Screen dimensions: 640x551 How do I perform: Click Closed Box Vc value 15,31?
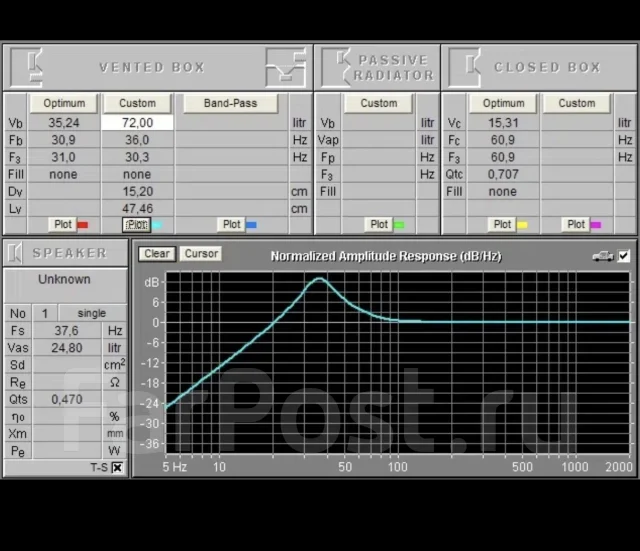click(503, 123)
